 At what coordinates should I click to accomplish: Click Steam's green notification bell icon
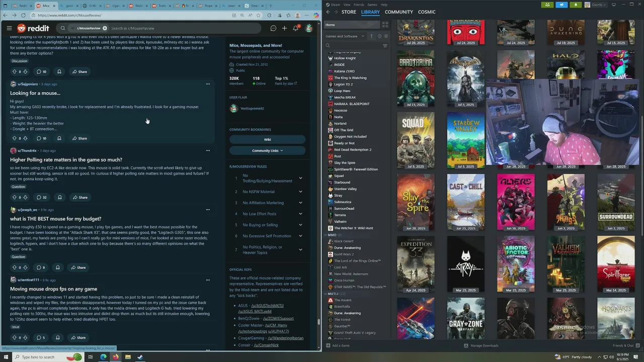576,5
